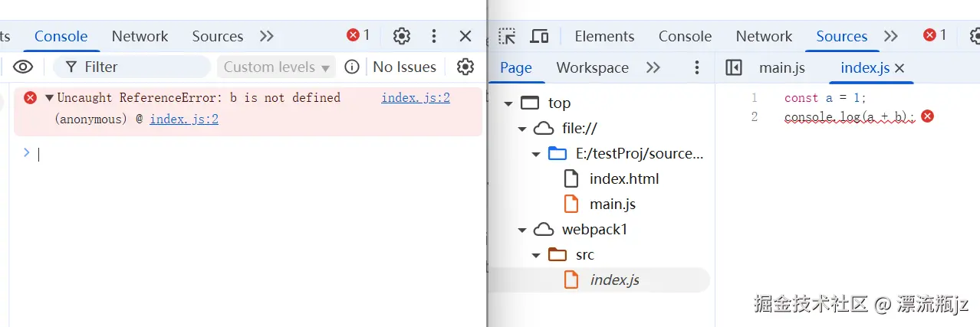Open the Sources navigator three-dot menu
The image size is (980, 327).
pos(697,67)
